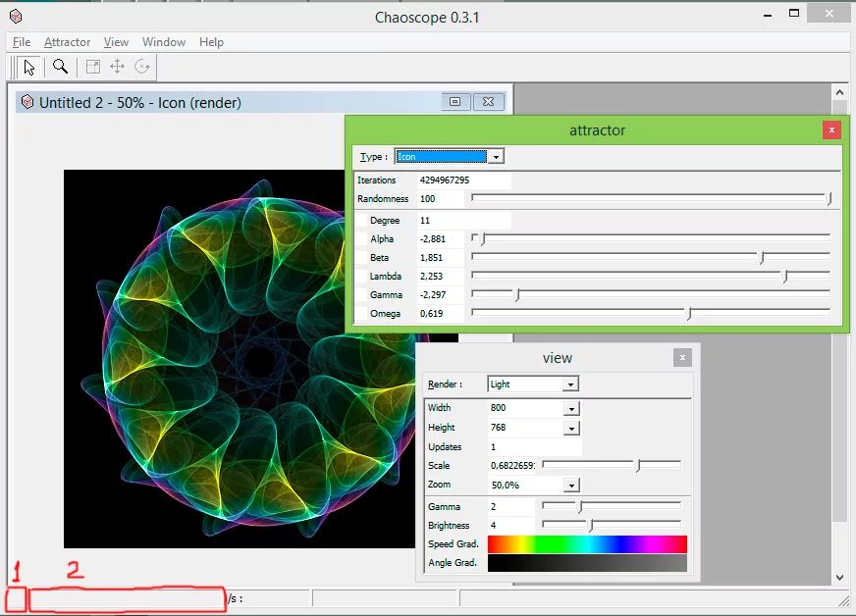Open the Height dropdown arrow
Viewport: 856px width, 616px height.
click(x=571, y=429)
